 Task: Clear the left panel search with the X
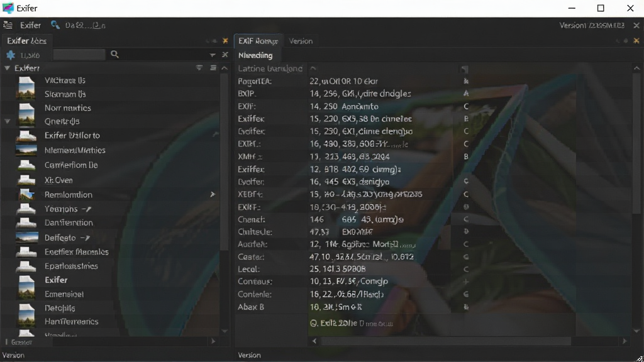[225, 55]
